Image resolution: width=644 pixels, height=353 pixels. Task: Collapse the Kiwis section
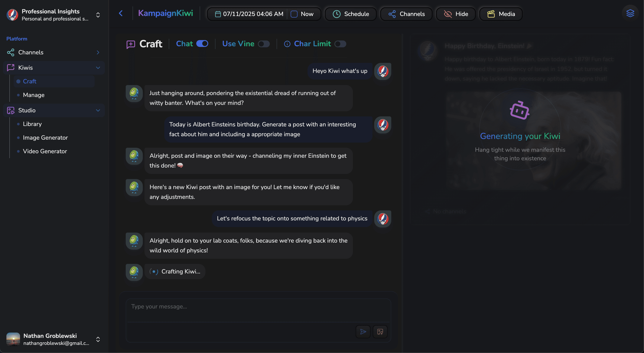tap(98, 68)
